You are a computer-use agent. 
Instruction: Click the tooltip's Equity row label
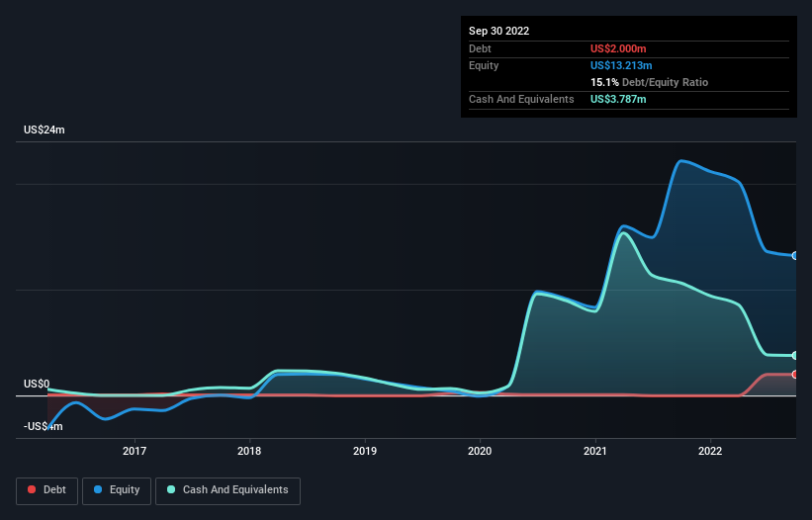pyautogui.click(x=484, y=65)
